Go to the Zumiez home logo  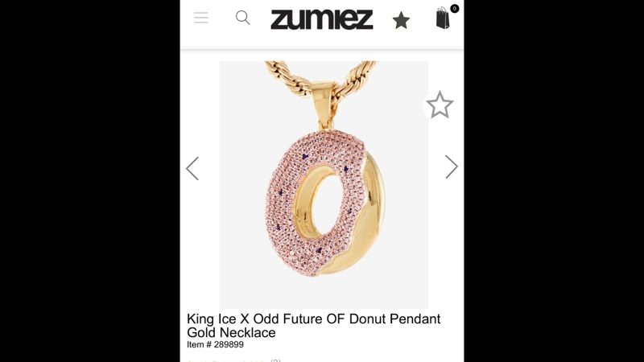(321, 19)
